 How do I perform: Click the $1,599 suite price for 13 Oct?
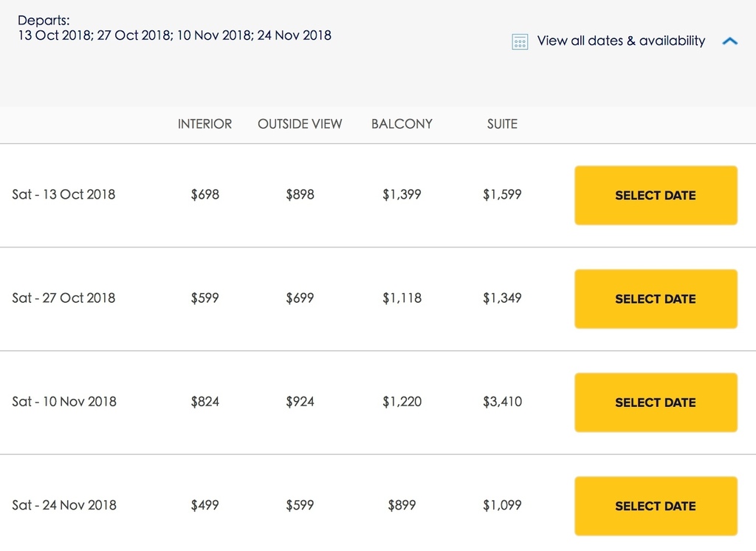[502, 194]
